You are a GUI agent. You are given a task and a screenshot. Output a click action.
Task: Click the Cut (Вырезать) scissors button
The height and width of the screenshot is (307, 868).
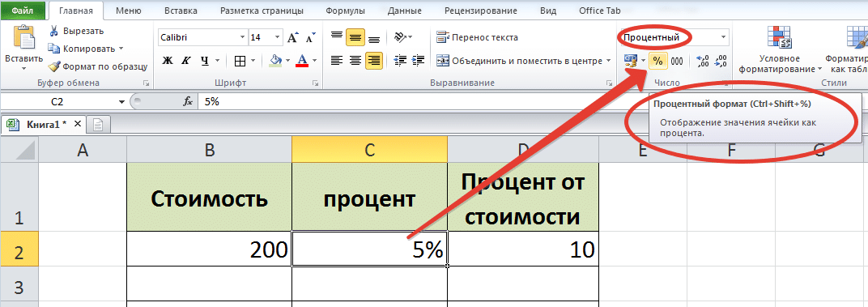(x=77, y=31)
